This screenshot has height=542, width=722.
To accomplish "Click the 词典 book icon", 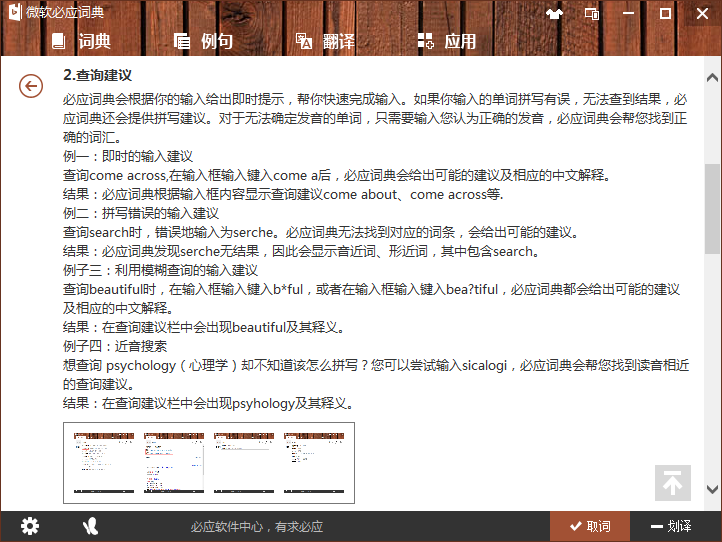I will [58, 41].
